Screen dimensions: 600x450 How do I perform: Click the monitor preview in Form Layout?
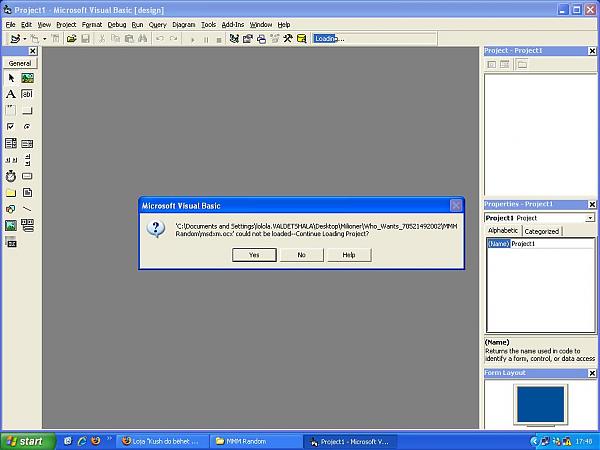[x=540, y=405]
